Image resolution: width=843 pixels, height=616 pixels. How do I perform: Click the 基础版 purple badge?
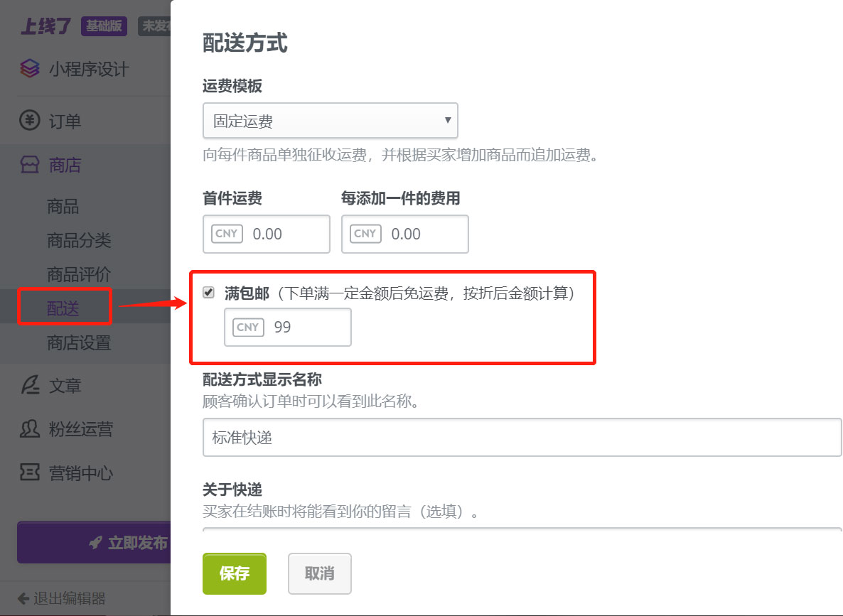click(104, 25)
